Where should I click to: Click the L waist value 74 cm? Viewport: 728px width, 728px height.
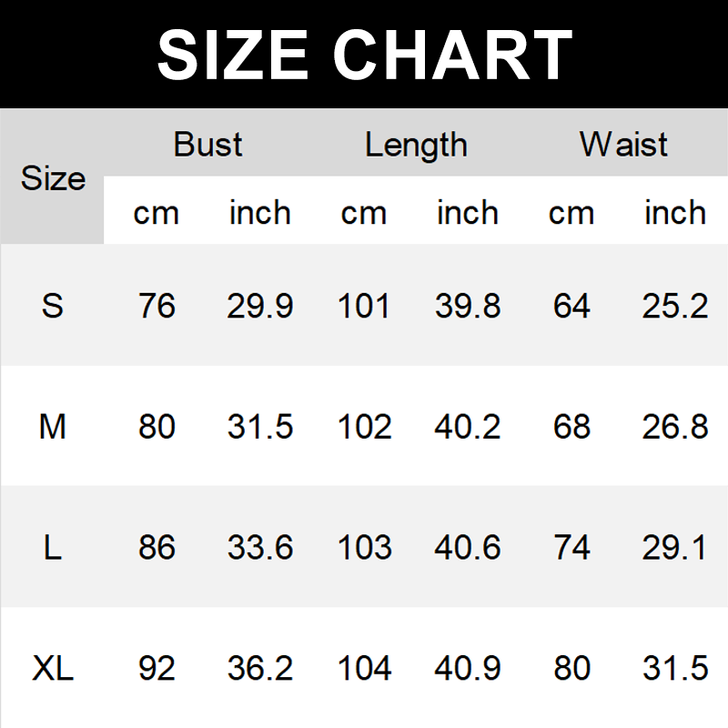point(571,548)
